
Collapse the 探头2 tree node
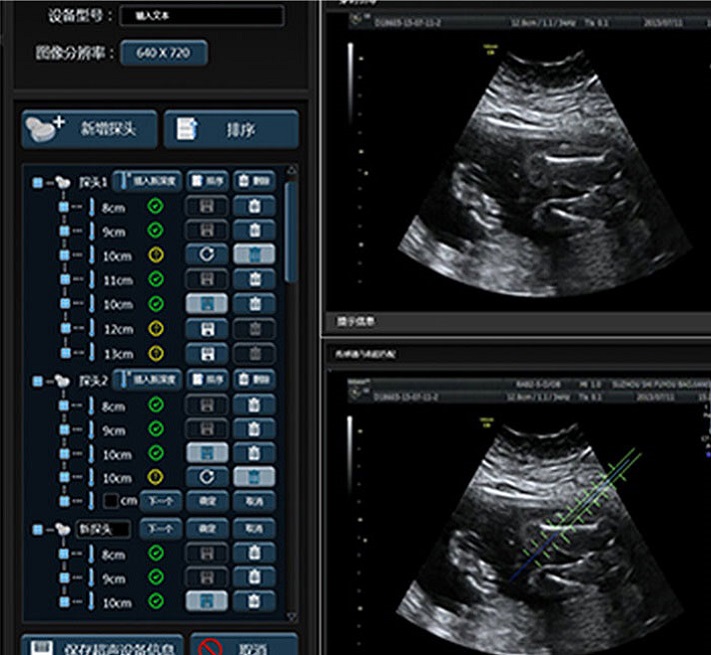tap(37, 381)
